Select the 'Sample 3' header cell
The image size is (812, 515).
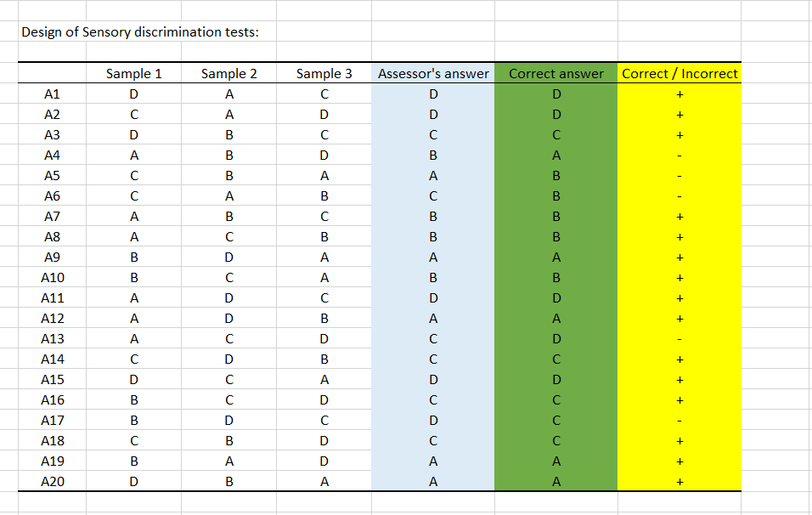coord(324,74)
